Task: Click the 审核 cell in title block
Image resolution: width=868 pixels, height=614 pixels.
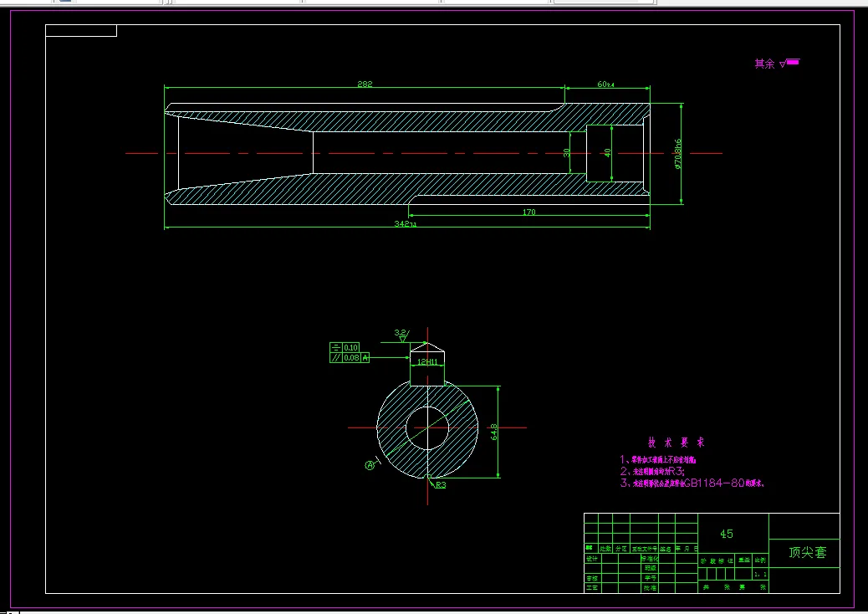Action: tap(592, 579)
